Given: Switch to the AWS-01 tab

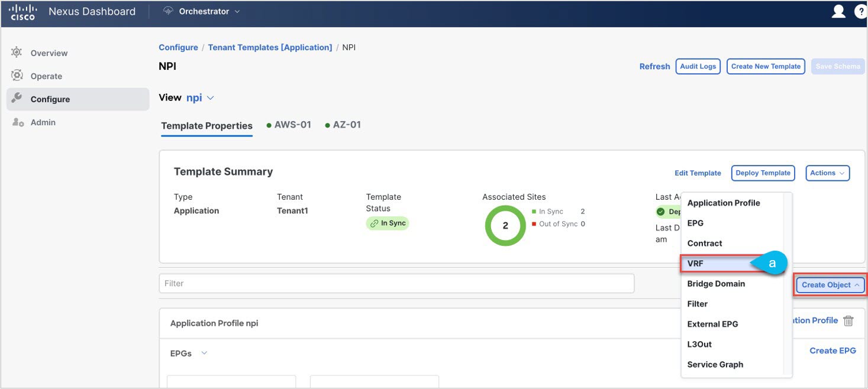Looking at the screenshot, I should 292,125.
